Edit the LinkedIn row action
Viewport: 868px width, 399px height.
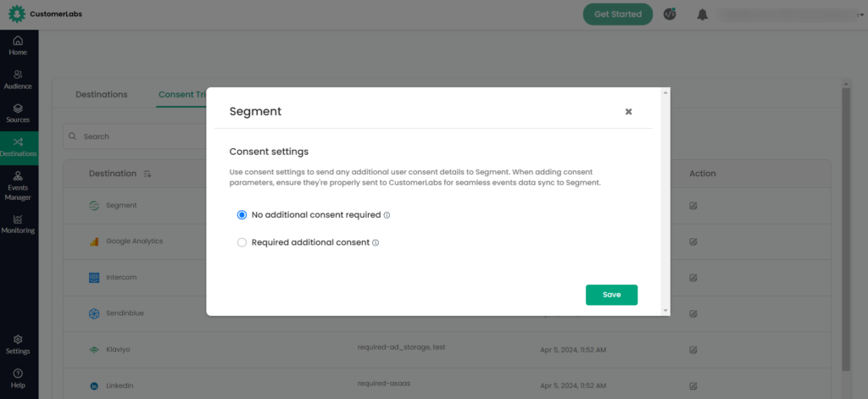point(693,385)
